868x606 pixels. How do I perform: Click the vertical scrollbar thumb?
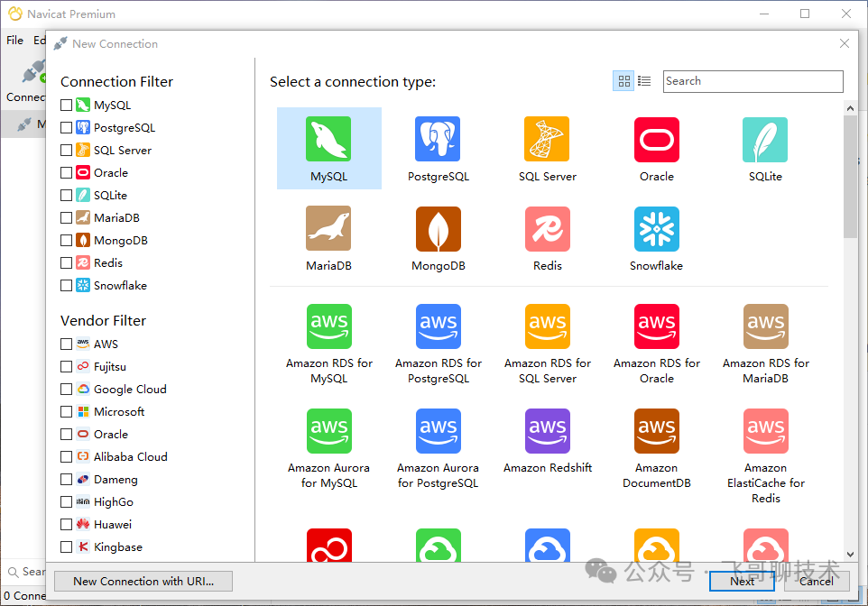[x=850, y=177]
